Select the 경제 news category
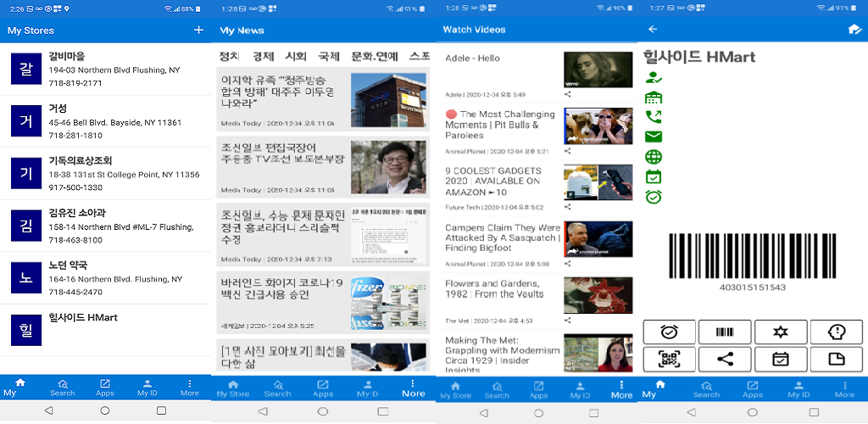This screenshot has width=868, height=424. [264, 56]
